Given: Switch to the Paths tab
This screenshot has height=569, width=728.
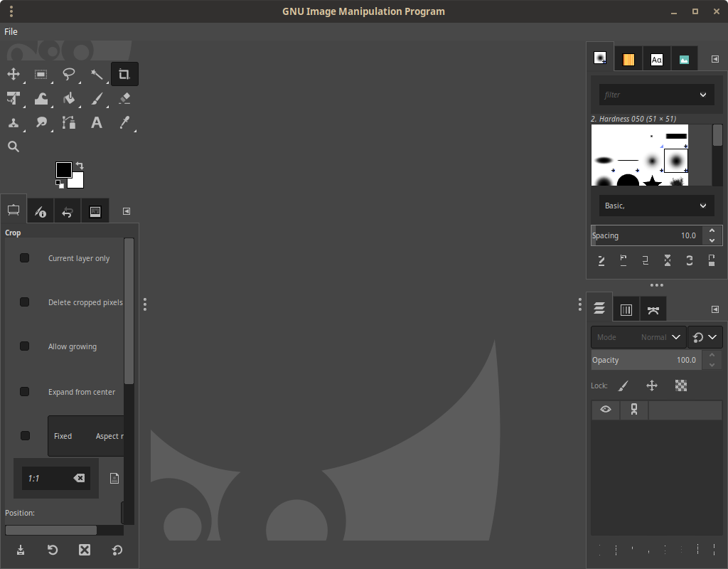Looking at the screenshot, I should pos(653,310).
